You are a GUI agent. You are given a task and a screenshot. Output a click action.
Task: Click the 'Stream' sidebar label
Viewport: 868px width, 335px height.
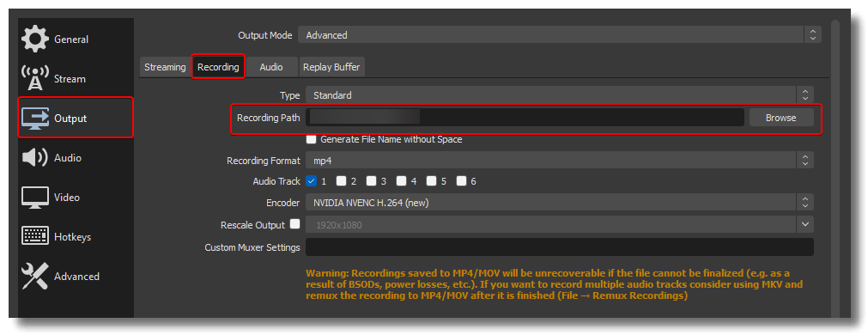(x=70, y=79)
